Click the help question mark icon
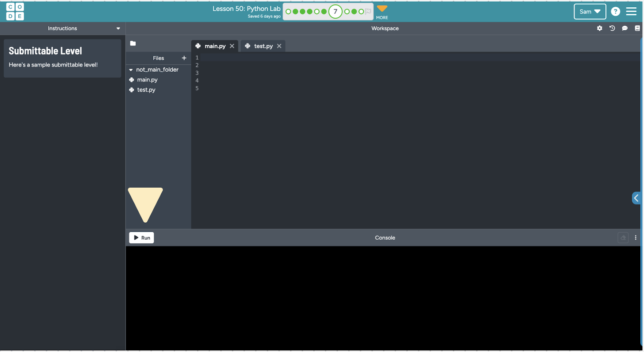The image size is (644, 352). pos(615,12)
